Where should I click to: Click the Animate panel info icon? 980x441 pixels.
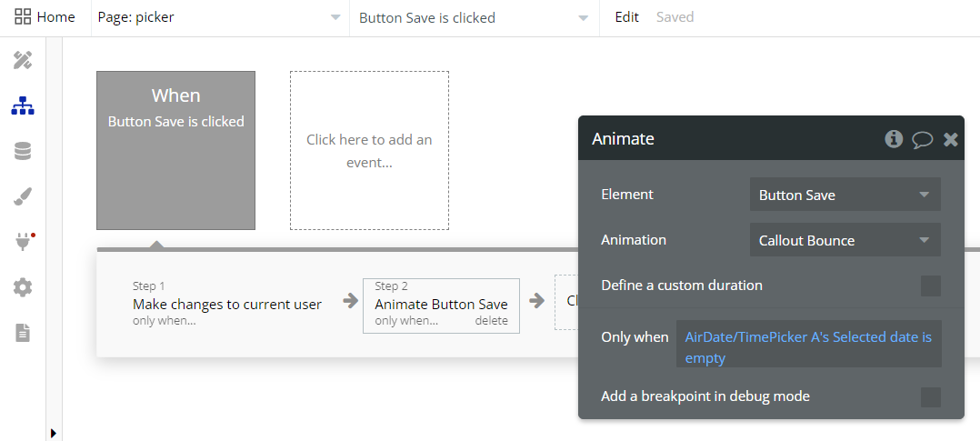(x=894, y=139)
